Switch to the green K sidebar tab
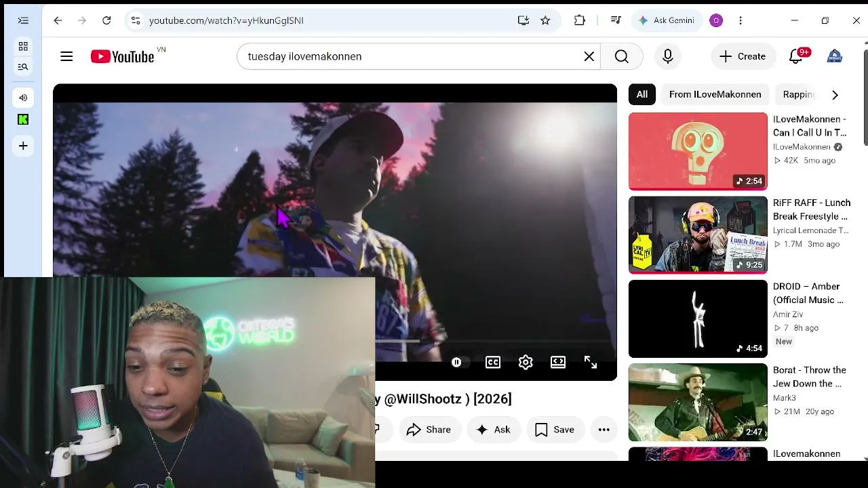868x488 pixels. (23, 120)
